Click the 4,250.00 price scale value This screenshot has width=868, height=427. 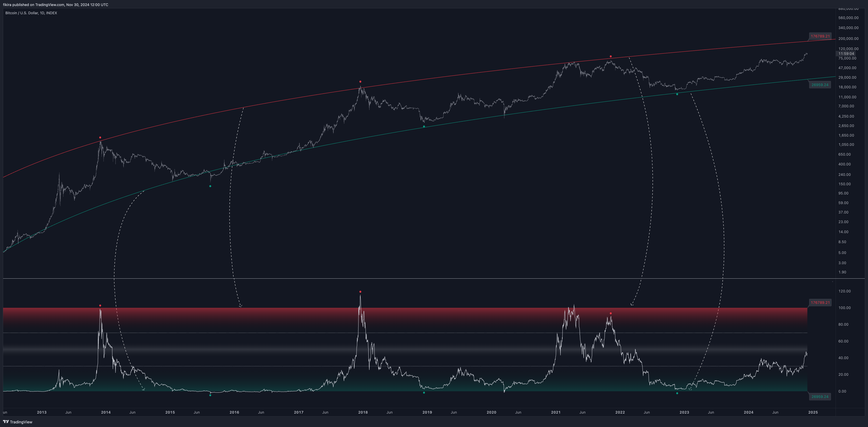click(846, 116)
